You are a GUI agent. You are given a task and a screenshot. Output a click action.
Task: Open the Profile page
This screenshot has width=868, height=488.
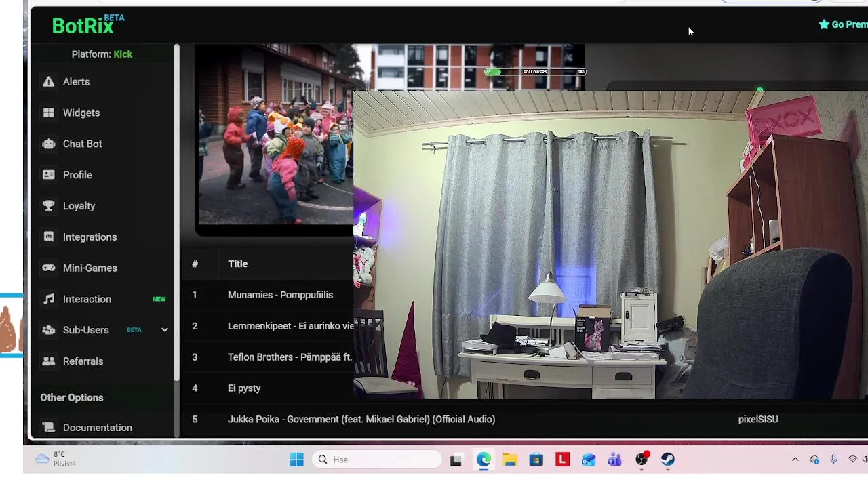pos(77,175)
